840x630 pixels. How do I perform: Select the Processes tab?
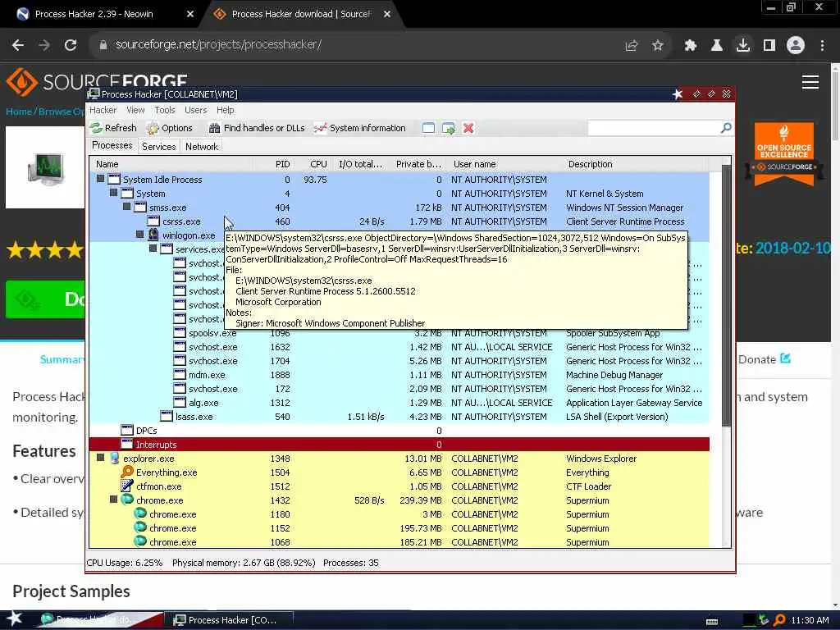click(112, 145)
